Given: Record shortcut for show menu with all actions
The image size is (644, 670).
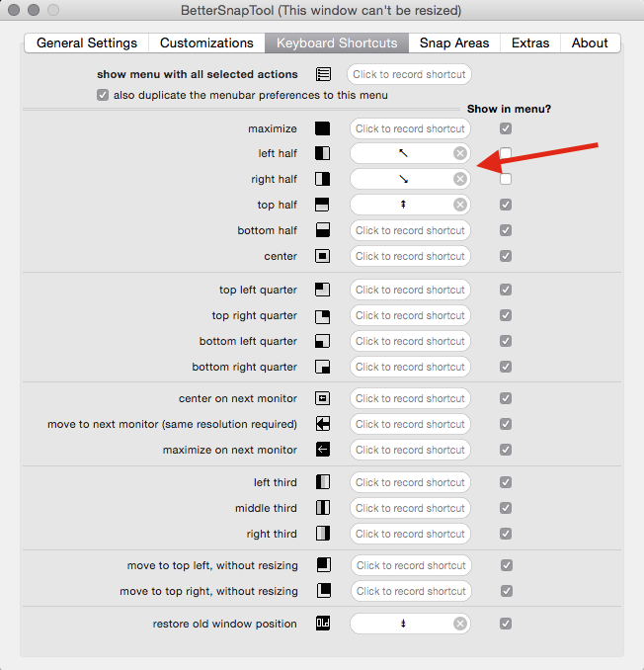Looking at the screenshot, I should 408,74.
